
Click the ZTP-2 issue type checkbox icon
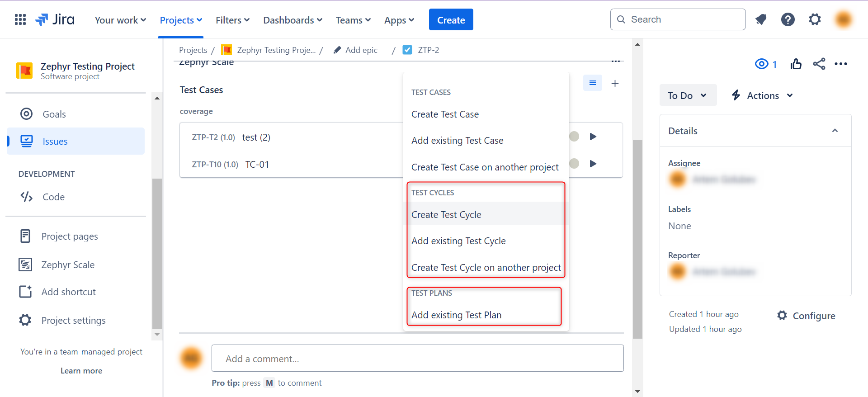click(x=407, y=50)
